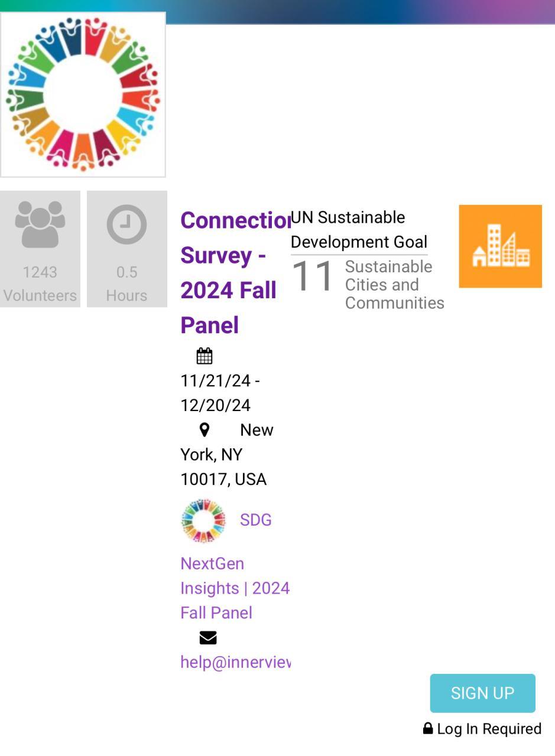Click the Log In Required text
This screenshot has height=756, width=555.
489,729
